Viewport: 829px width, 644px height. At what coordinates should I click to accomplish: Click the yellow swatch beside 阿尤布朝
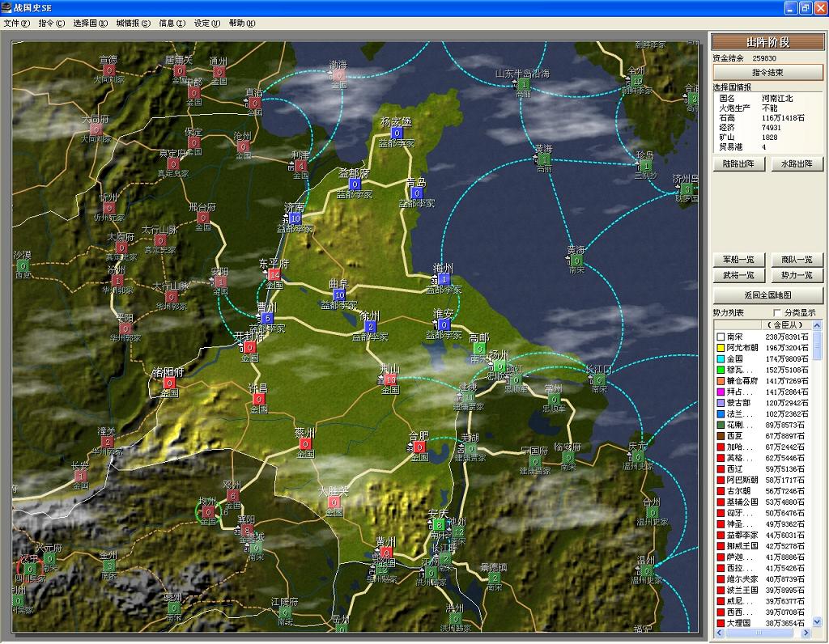coord(720,348)
